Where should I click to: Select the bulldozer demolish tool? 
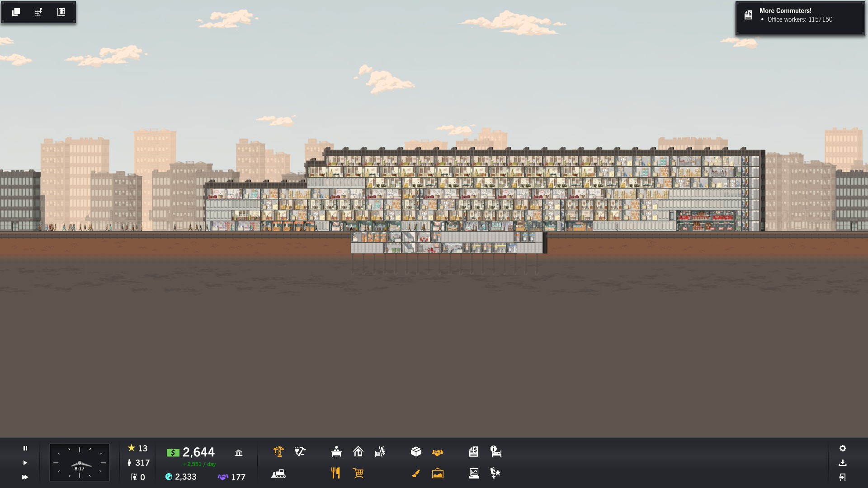point(278,474)
